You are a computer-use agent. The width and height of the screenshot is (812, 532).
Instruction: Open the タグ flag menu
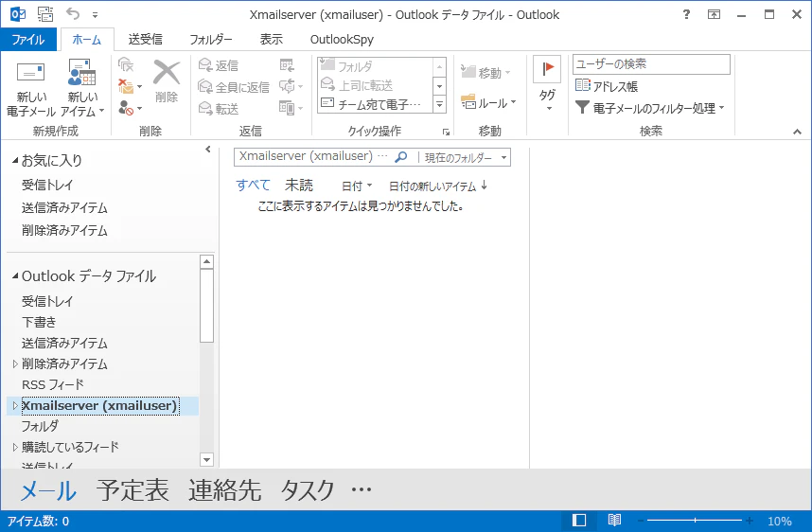click(547, 84)
